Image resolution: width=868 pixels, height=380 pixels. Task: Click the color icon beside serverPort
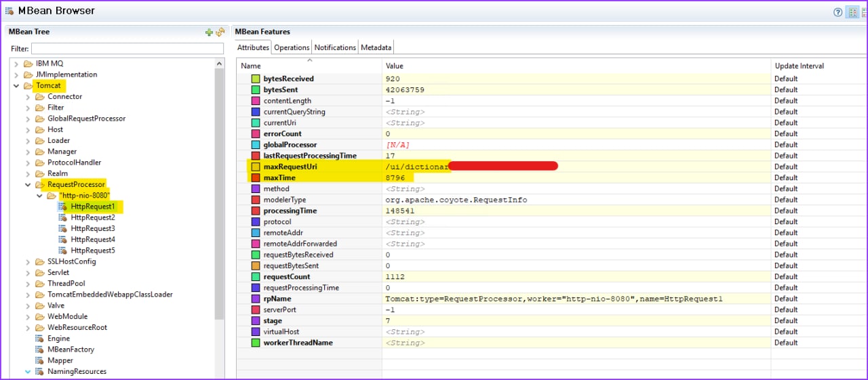[256, 310]
